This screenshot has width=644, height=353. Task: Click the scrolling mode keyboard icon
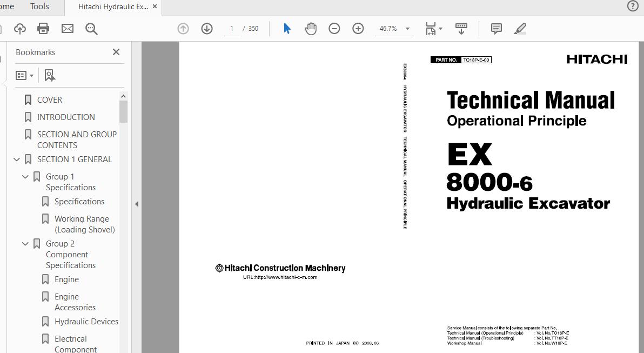pos(461,28)
